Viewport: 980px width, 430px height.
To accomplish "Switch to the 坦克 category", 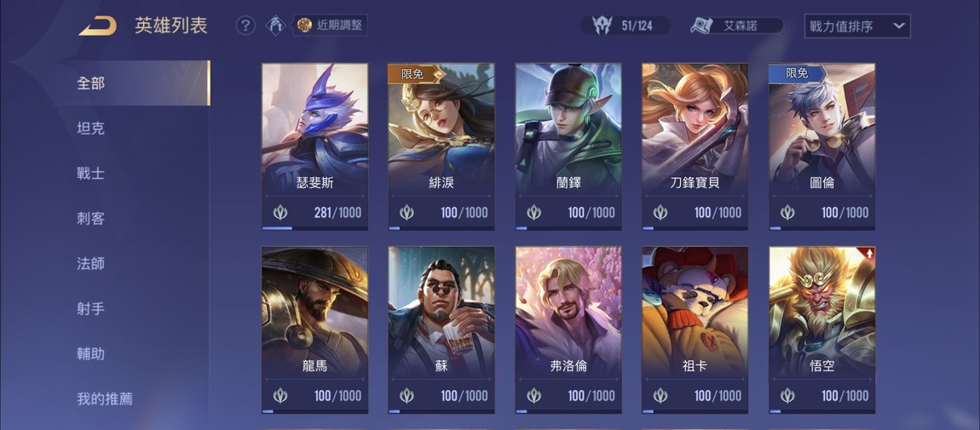I will (90, 129).
